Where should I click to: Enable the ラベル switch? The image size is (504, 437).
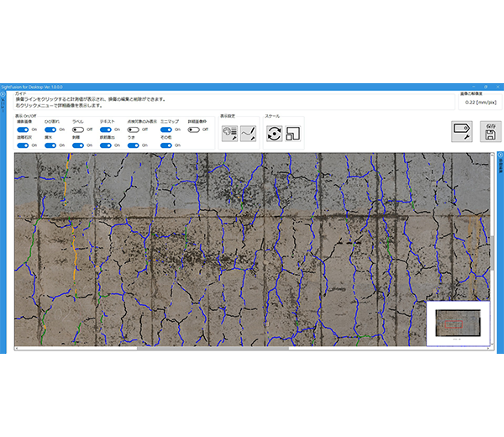78,129
